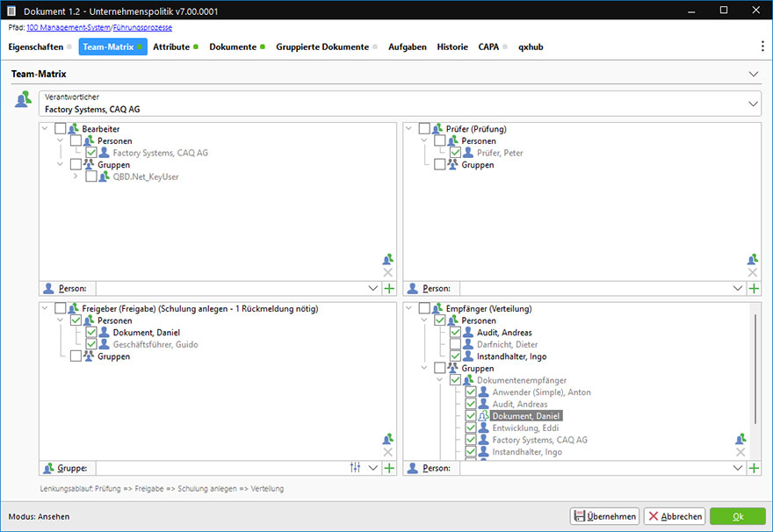Click add-user icon in Empfänger panel
This screenshot has height=532, width=773.
(740, 438)
